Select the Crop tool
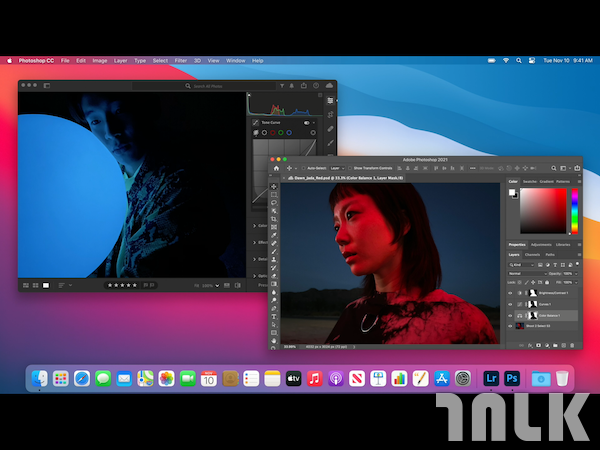Screen dimensions: 600x450 tap(274, 219)
